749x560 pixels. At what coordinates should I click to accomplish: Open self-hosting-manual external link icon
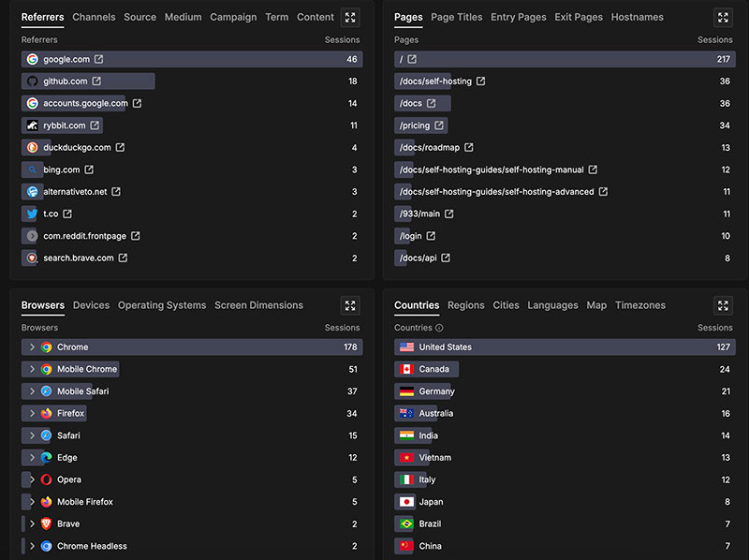pyautogui.click(x=593, y=169)
